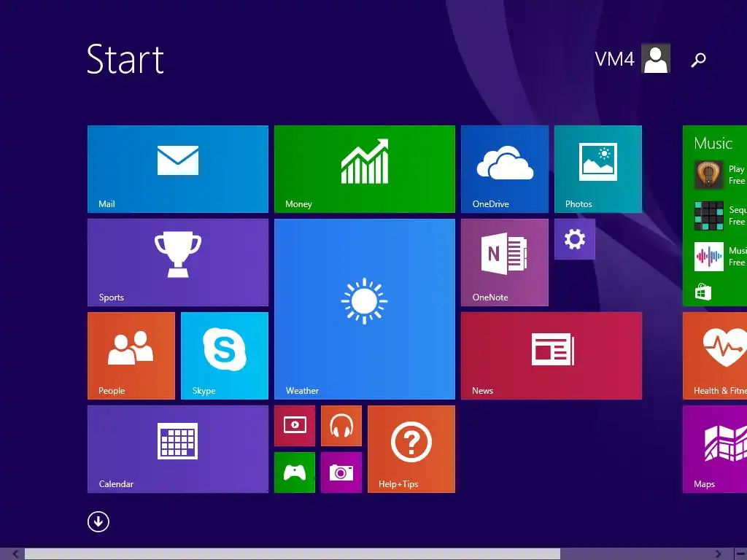Open the Music headphones tile
Screen dimensions: 747x560
[341, 426]
